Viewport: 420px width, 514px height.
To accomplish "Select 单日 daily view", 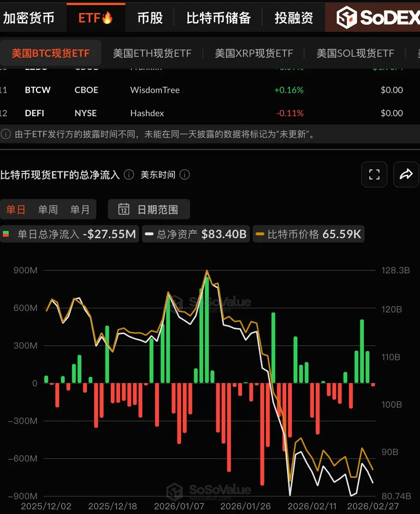I will coord(15,209).
